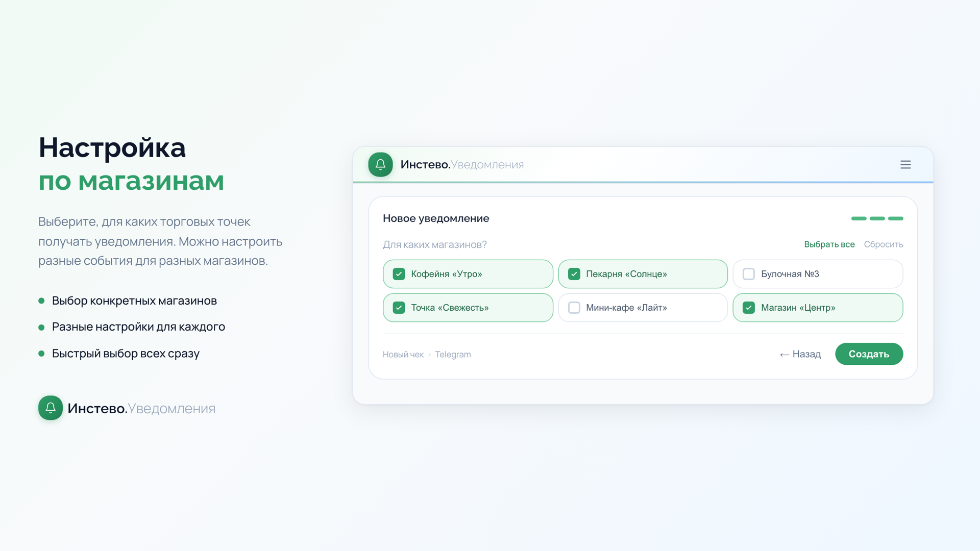Click the Выбрать все link

coord(829,244)
